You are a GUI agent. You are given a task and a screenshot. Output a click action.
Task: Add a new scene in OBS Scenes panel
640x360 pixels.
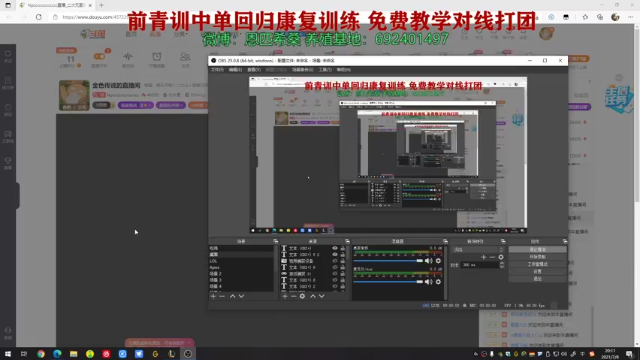tap(213, 296)
